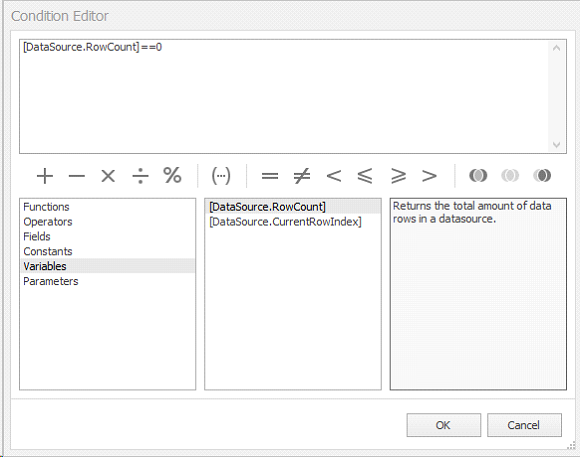Cancel the Condition Editor dialog
This screenshot has height=459, width=581.
pos(524,425)
